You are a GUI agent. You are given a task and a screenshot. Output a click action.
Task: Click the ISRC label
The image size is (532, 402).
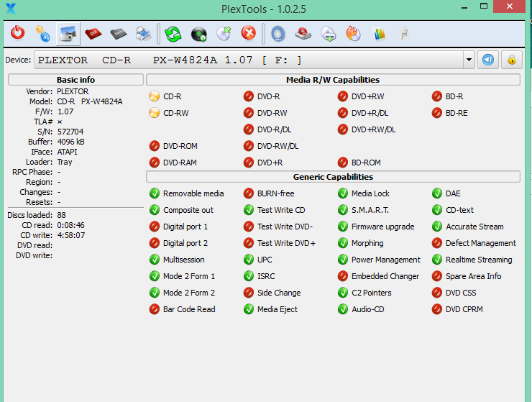(x=266, y=276)
